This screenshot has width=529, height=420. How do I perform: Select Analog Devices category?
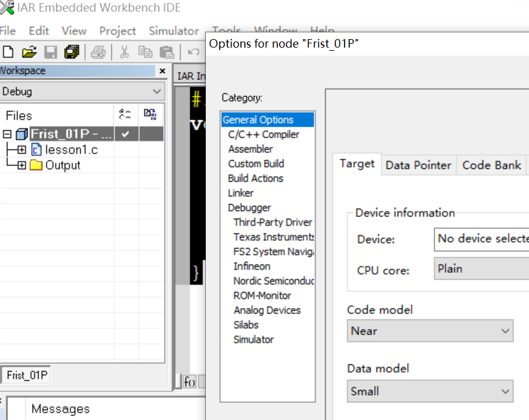tap(267, 311)
